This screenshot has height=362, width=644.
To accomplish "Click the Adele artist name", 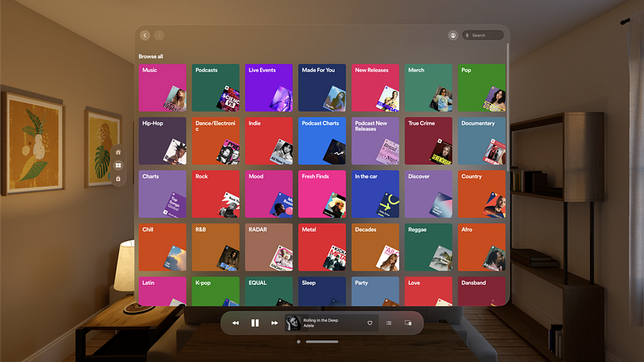I will click(x=308, y=326).
